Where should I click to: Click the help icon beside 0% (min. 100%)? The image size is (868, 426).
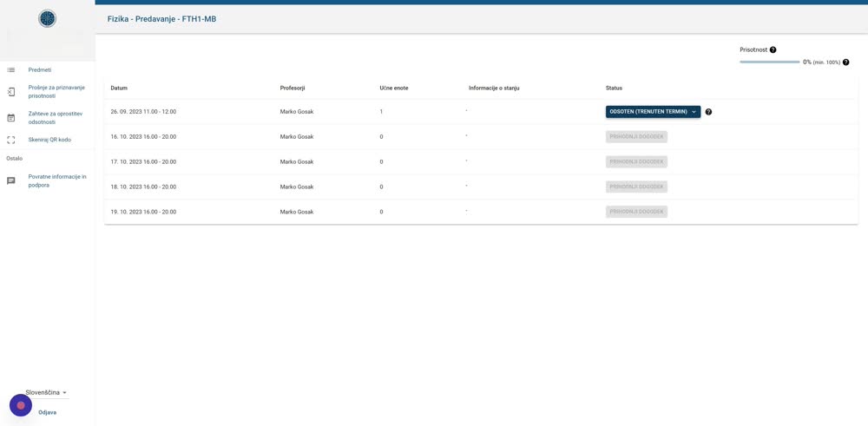point(845,62)
